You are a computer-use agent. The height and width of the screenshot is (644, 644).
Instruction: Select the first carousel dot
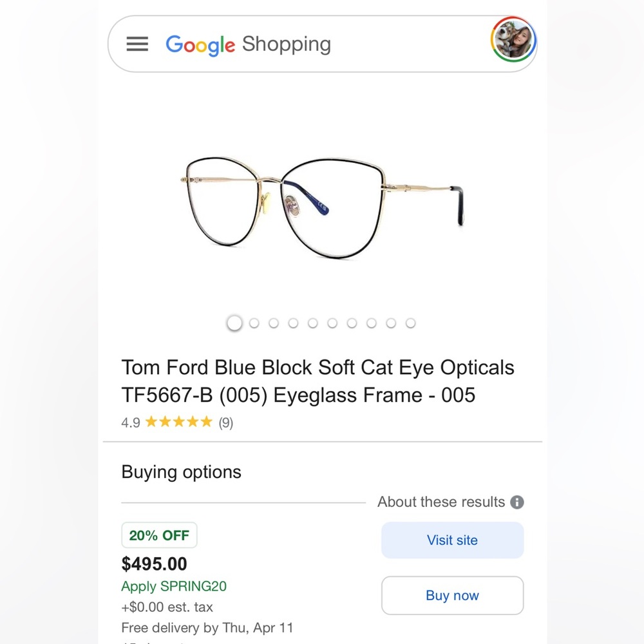pos(234,323)
